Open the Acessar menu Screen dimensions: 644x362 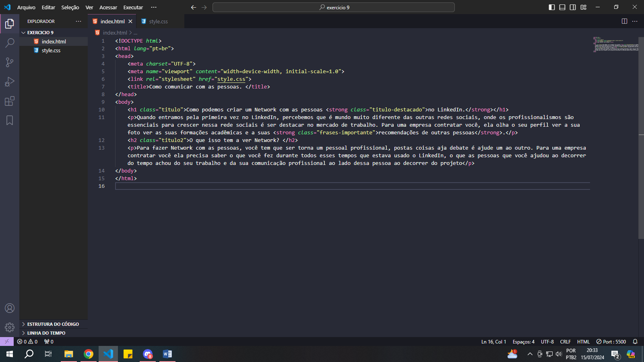(x=108, y=7)
